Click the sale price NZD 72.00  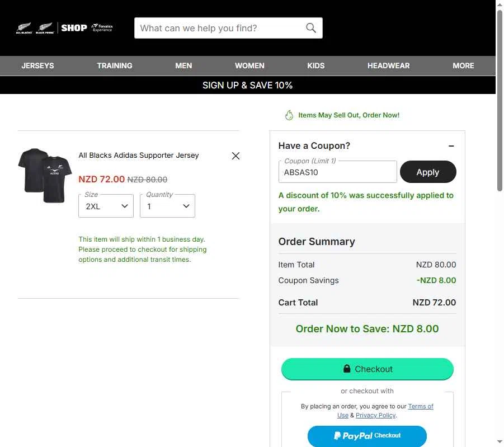pyautogui.click(x=102, y=179)
